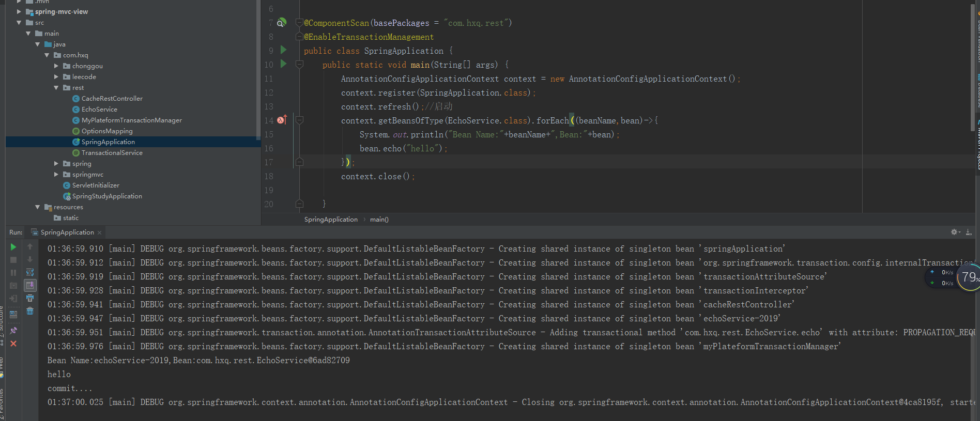Click the 79 percent floating meter
This screenshot has height=421, width=980.
click(969, 278)
